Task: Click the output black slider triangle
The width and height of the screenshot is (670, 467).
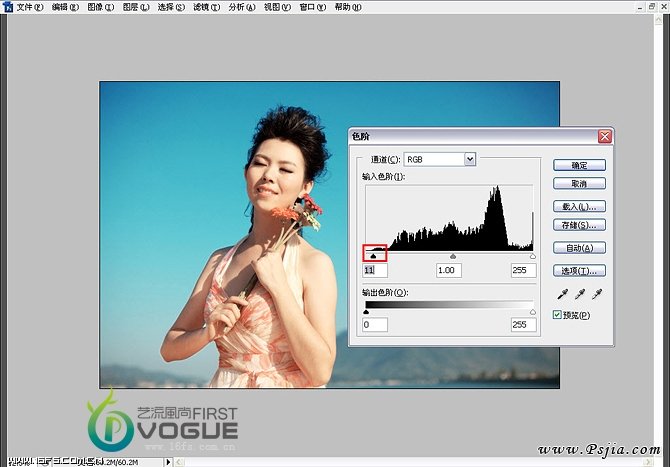Action: (x=366, y=312)
